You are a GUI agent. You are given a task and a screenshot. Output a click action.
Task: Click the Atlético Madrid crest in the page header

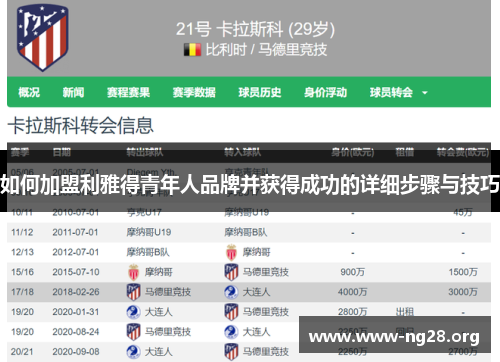coord(42,37)
